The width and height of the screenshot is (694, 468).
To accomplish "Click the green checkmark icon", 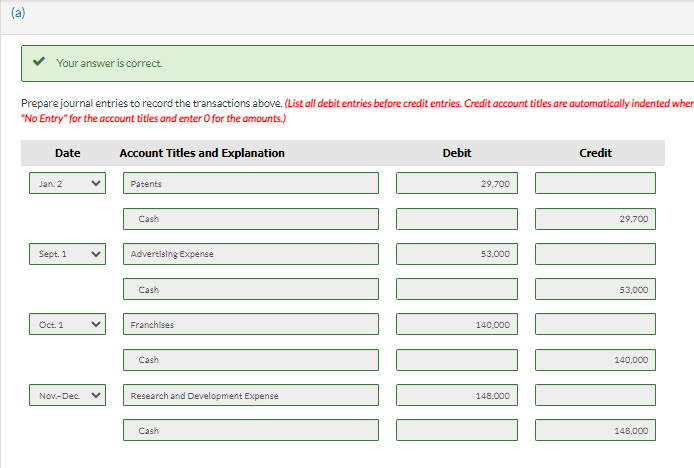I will (39, 61).
